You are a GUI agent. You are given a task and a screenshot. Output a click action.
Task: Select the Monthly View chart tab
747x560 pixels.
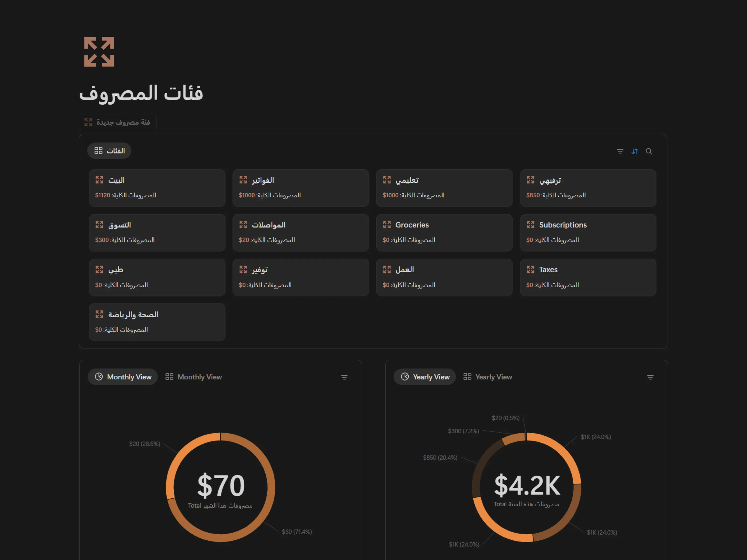click(x=123, y=377)
